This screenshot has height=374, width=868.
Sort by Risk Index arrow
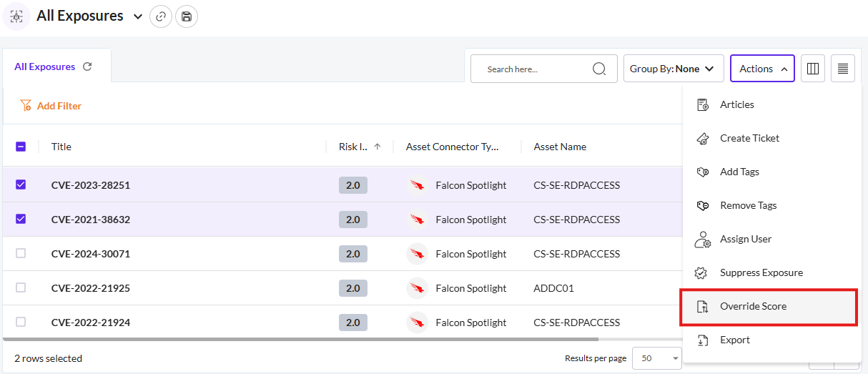pos(378,147)
